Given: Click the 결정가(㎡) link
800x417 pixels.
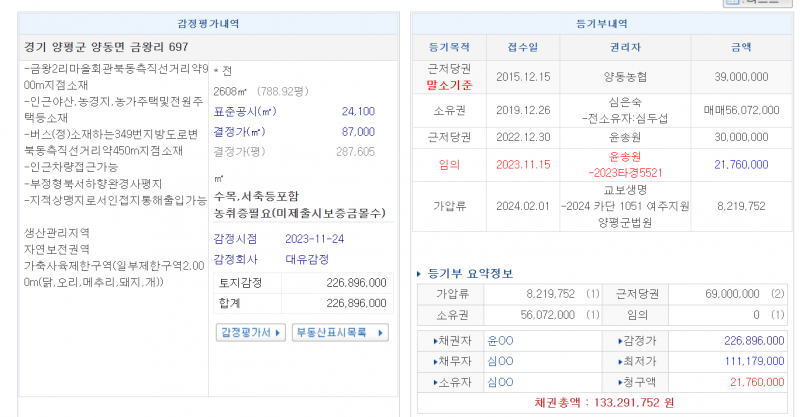Looking at the screenshot, I should 240,132.
